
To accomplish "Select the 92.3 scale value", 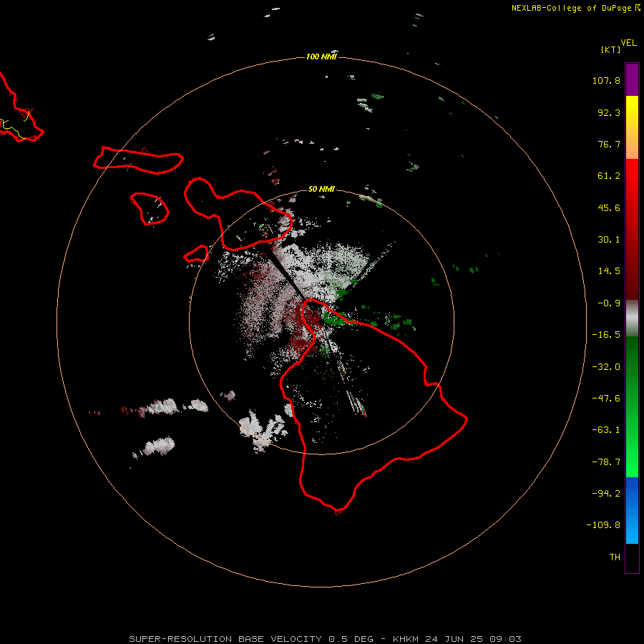I will pyautogui.click(x=609, y=112).
